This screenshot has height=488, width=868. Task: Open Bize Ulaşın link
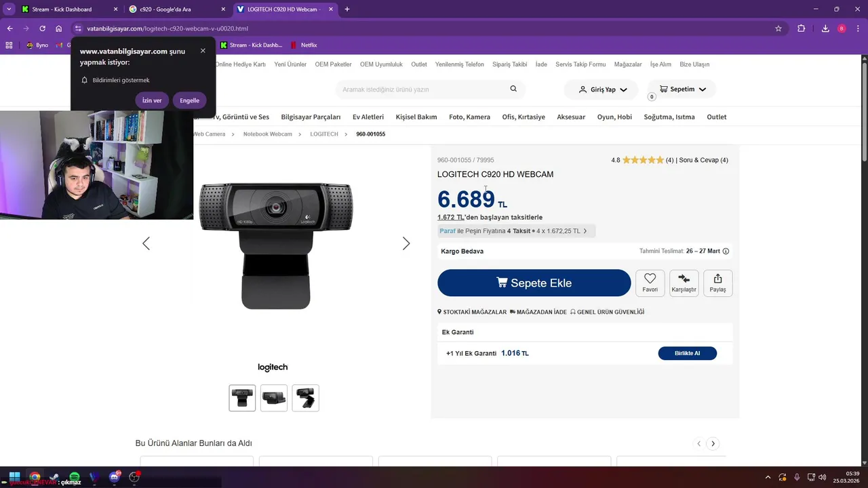coord(694,64)
